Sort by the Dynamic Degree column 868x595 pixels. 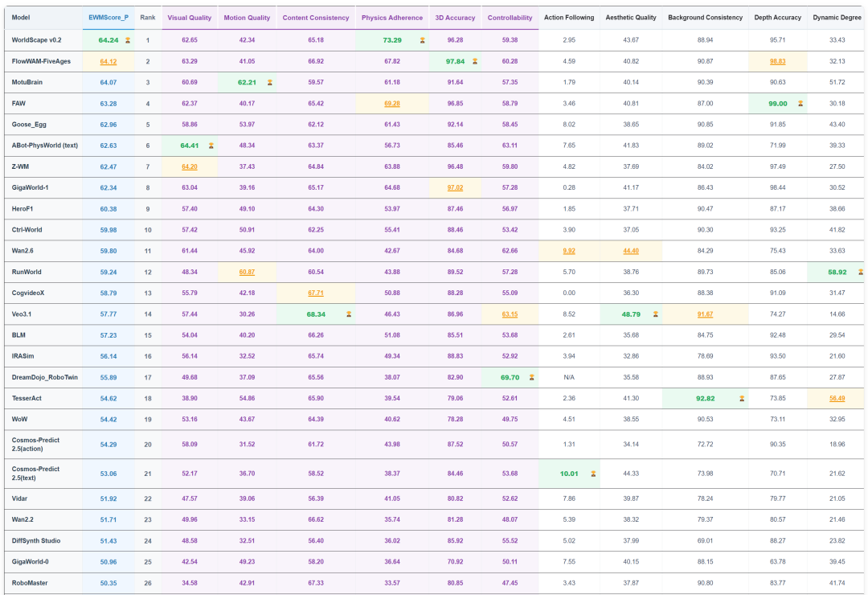click(837, 18)
